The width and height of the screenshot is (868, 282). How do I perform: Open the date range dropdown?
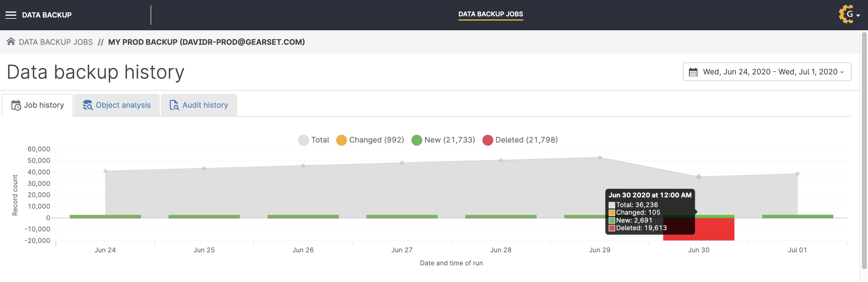[767, 71]
